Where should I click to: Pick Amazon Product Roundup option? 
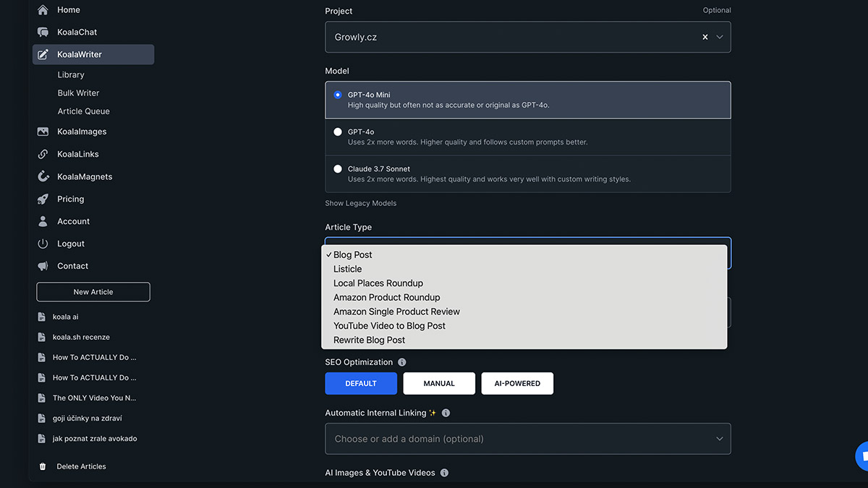click(524, 297)
